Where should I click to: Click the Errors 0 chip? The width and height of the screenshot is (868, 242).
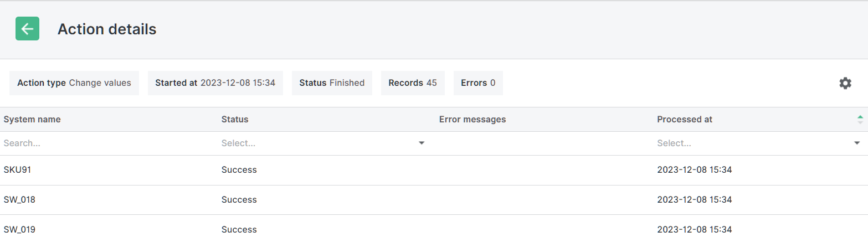coord(478,83)
